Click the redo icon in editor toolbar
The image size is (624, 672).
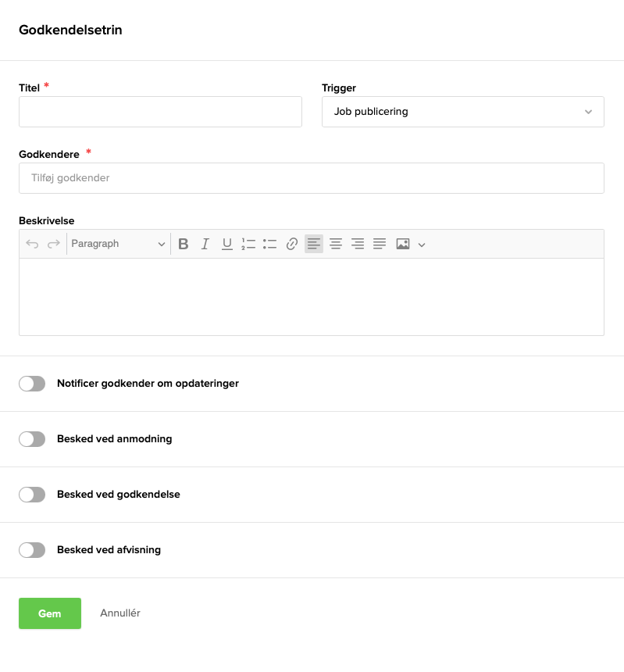pyautogui.click(x=54, y=244)
